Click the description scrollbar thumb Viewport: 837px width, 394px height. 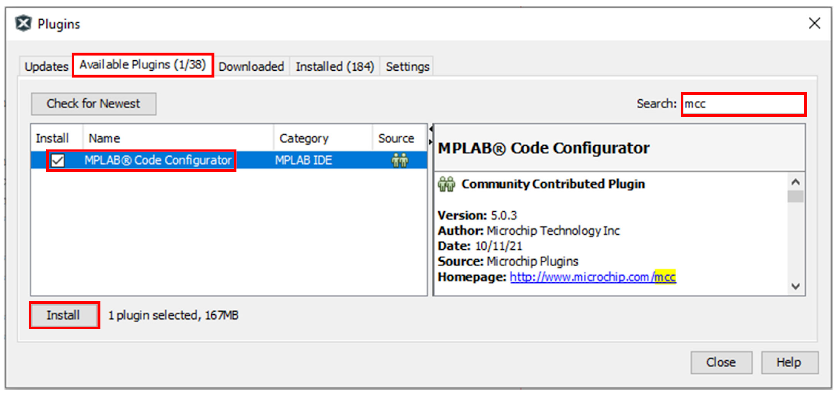point(795,196)
